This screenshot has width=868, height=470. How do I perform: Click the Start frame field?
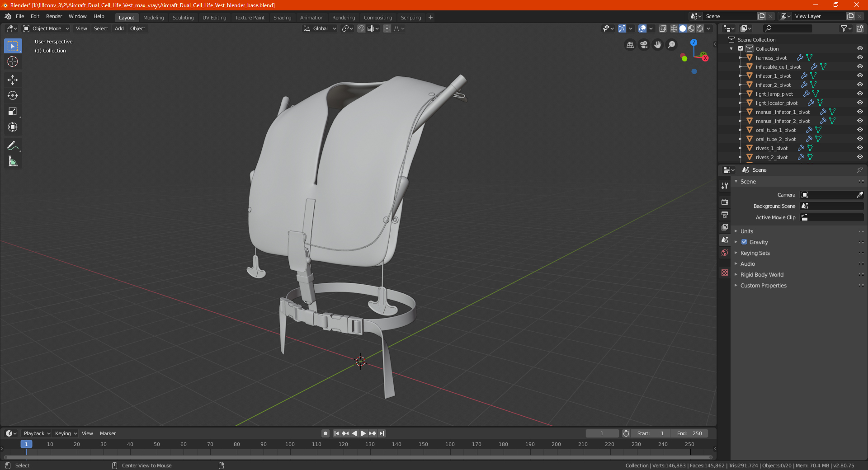[x=651, y=433]
